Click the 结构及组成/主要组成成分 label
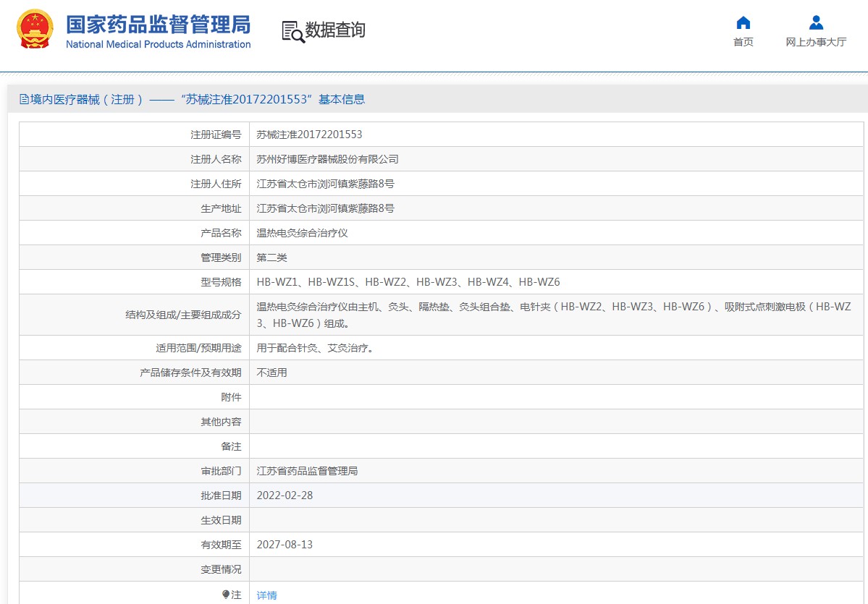 pyautogui.click(x=184, y=315)
